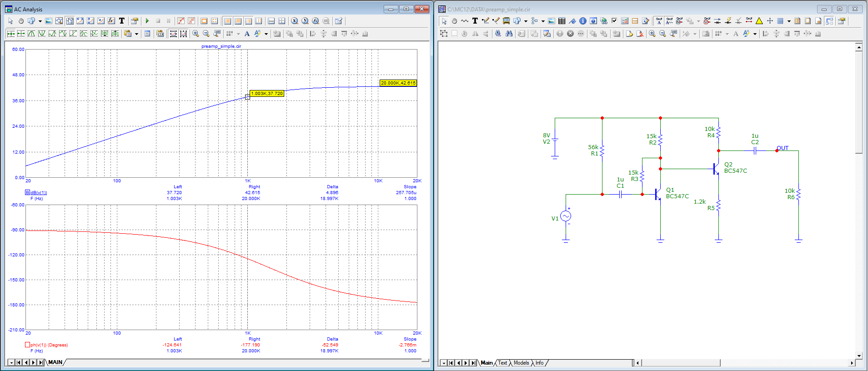Click the 20.000K,42.615 cursor label
This screenshot has width=868, height=371.
pyautogui.click(x=398, y=83)
